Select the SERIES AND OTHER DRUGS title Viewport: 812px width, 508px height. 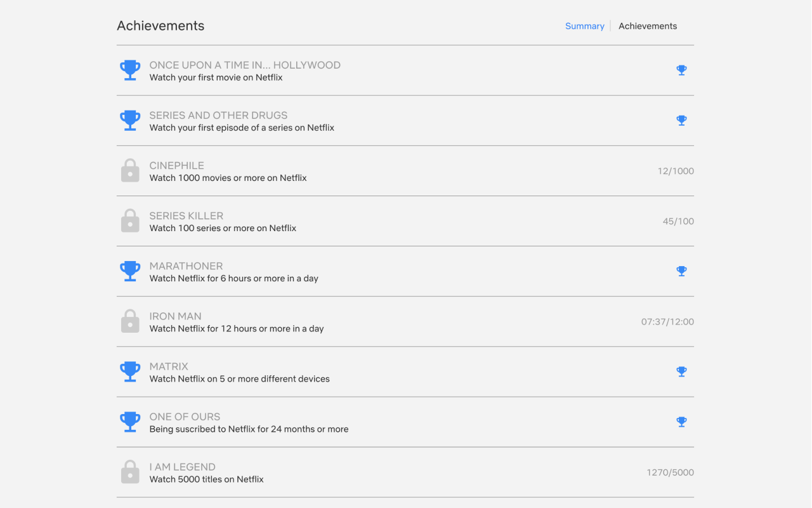pyautogui.click(x=218, y=115)
